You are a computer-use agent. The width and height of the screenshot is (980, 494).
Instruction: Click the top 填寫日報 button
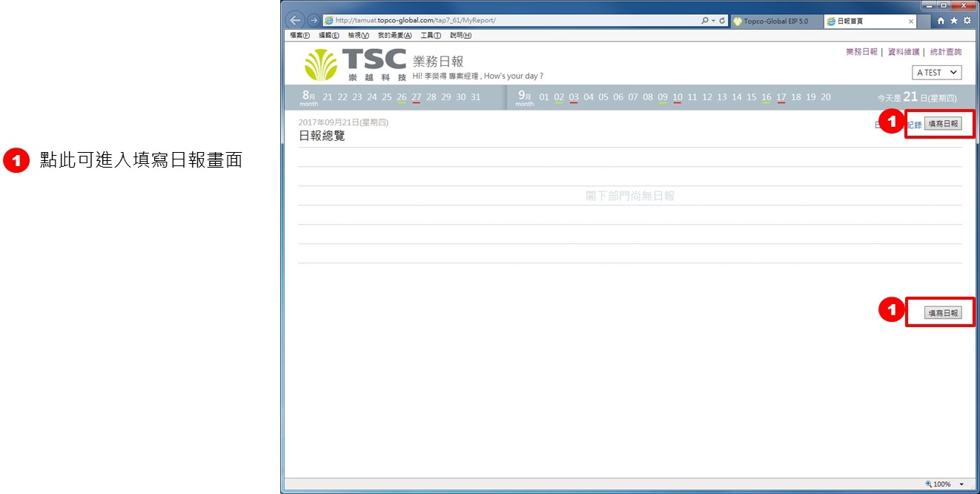click(x=943, y=124)
